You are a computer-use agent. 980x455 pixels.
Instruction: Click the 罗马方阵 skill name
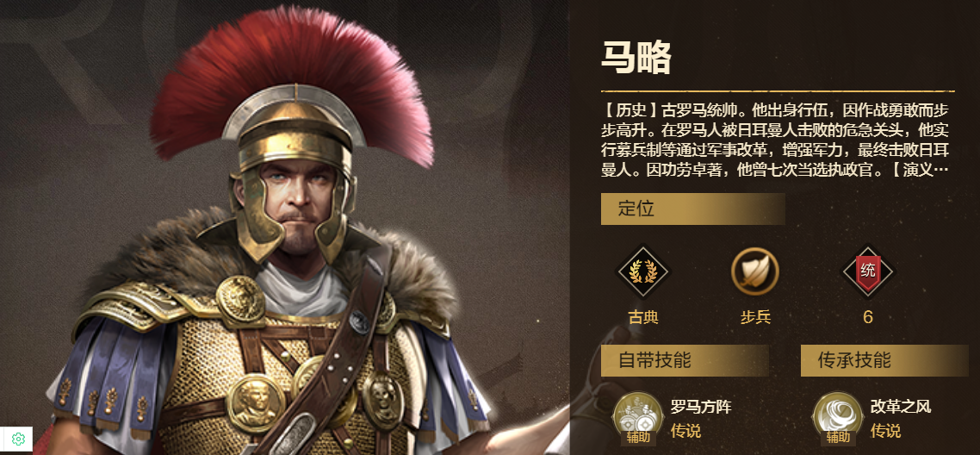point(701,408)
